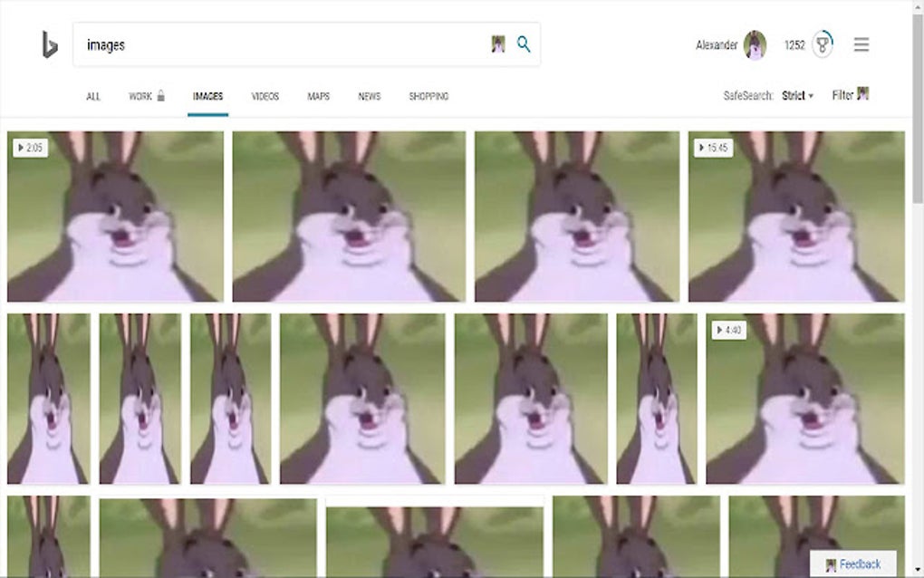The image size is (924, 578).
Task: Play the 4:40 video thumbnail
Action: [x=731, y=330]
